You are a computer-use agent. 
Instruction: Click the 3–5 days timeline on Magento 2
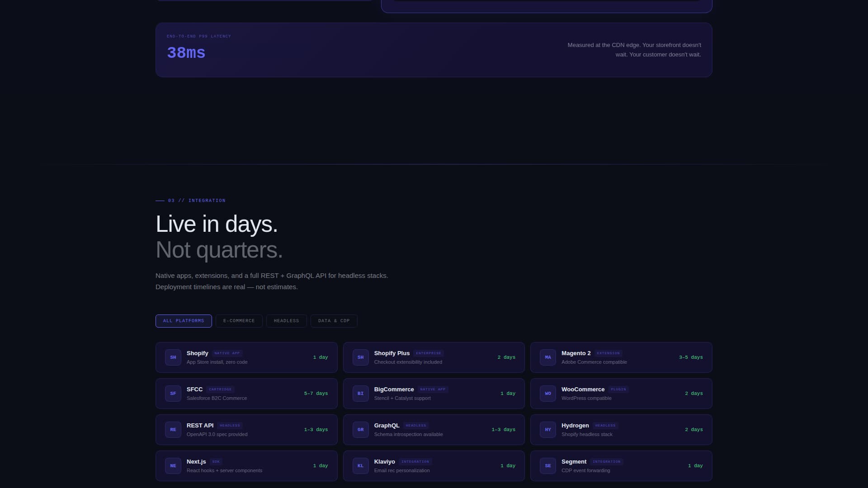pyautogui.click(x=691, y=357)
